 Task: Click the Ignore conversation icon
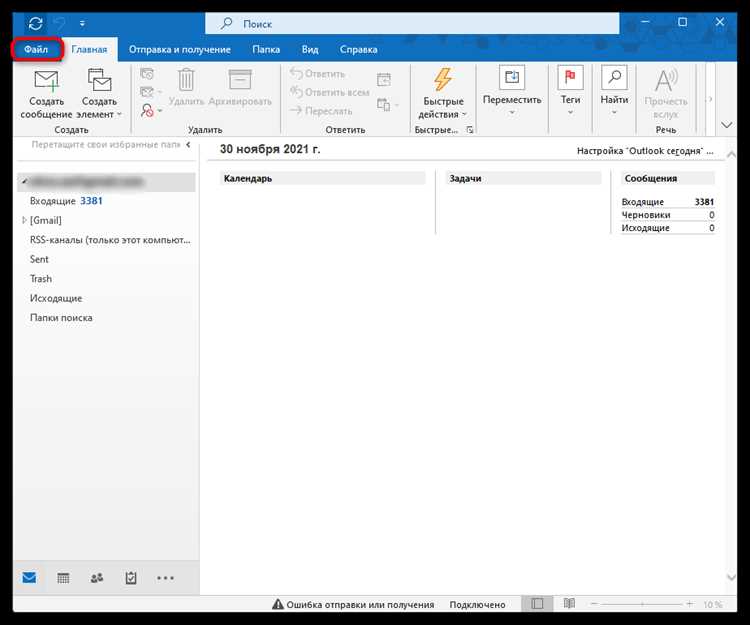147,74
